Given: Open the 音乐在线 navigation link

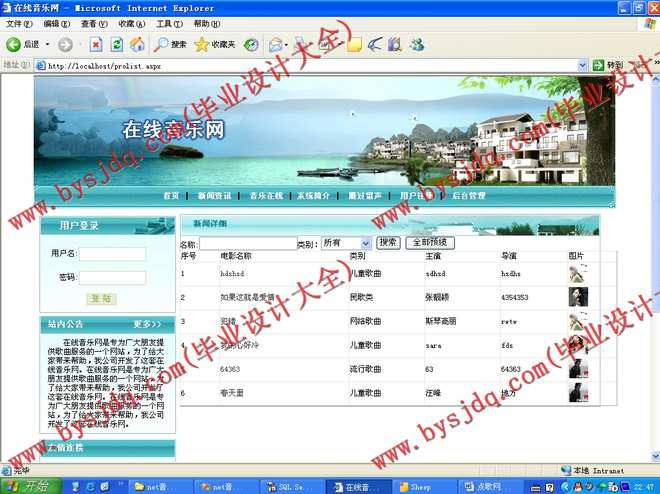Looking at the screenshot, I should click(267, 196).
